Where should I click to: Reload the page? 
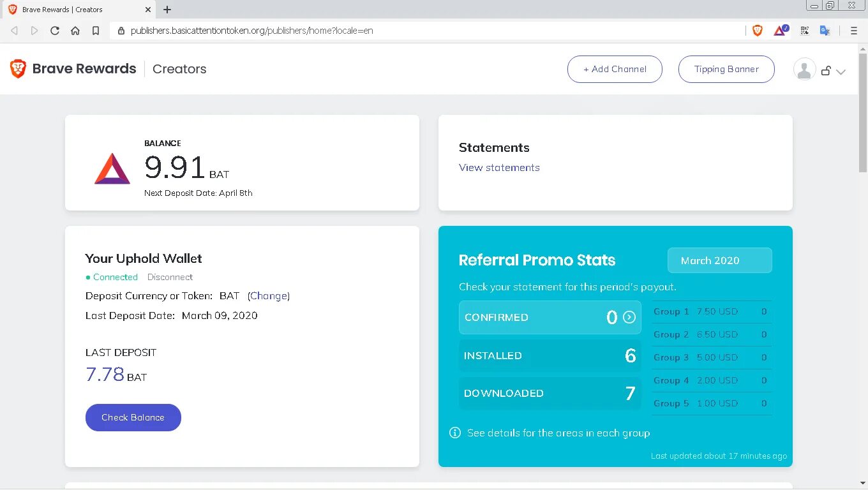55,31
